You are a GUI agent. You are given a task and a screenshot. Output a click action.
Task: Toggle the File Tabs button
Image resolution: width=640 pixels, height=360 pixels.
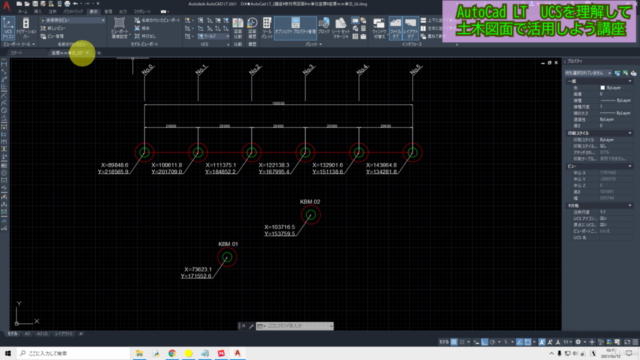395,28
